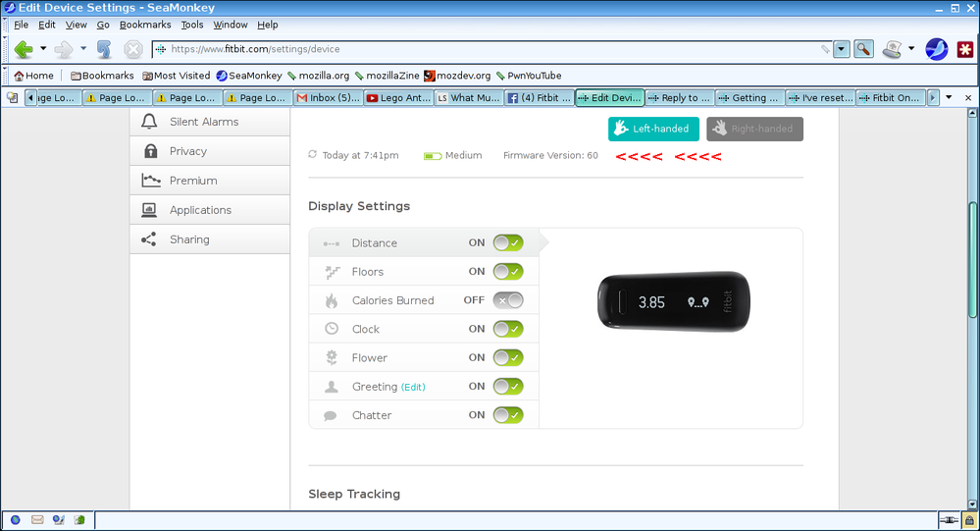This screenshot has width=980, height=531.
Task: Expand the URL bar history dropdown
Action: click(842, 49)
